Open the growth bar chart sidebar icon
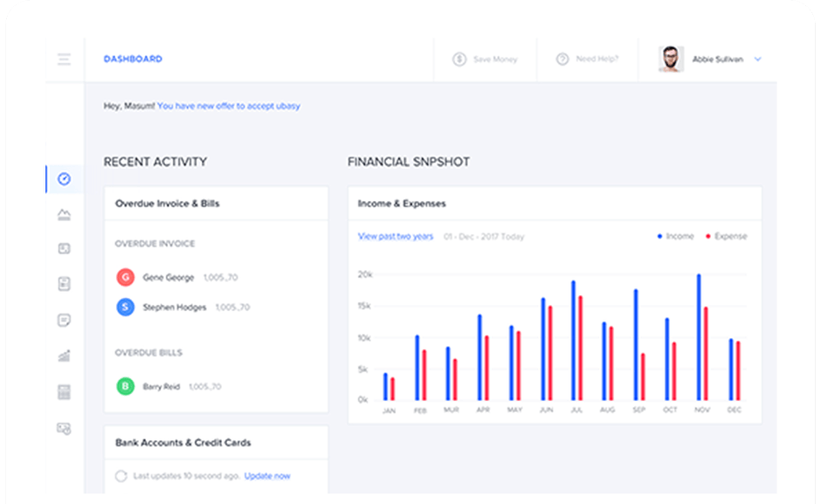The width and height of the screenshot is (821, 504). tap(64, 356)
